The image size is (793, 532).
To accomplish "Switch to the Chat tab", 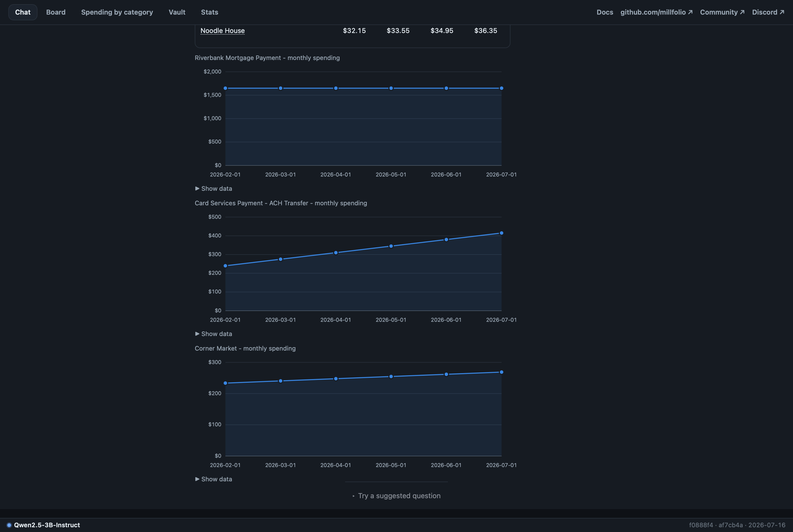I will [x=23, y=12].
